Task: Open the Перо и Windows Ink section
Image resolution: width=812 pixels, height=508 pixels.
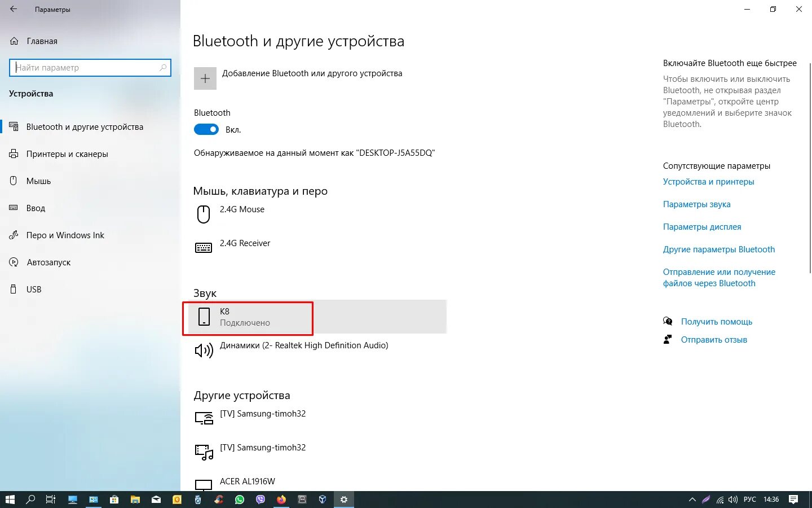Action: point(65,235)
